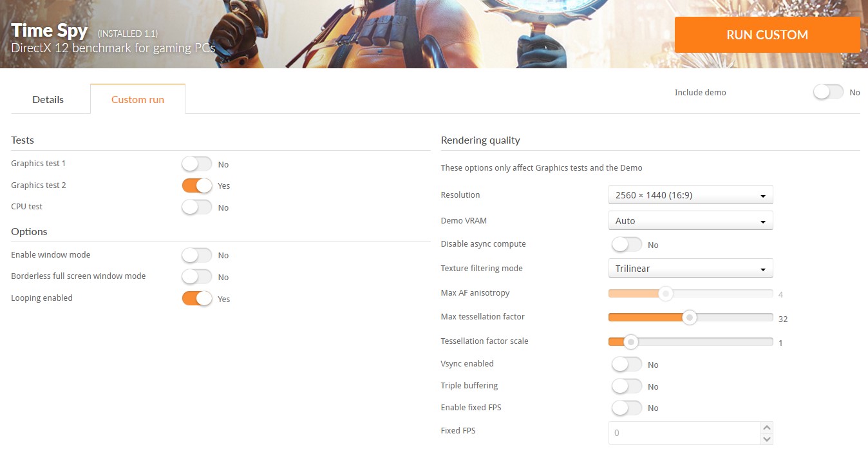Click the Max tessellation factor value 32
The width and height of the screenshot is (868, 456).
(x=783, y=319)
